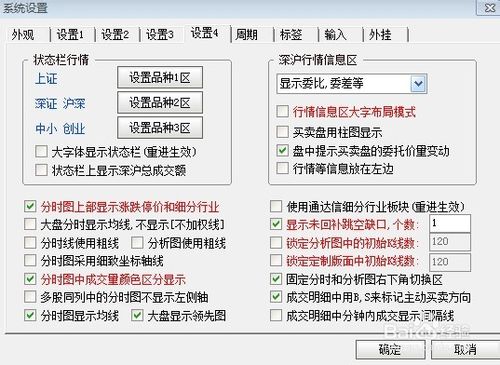Click the 中小 创业 status label
The image size is (500, 365).
pyautogui.click(x=60, y=129)
